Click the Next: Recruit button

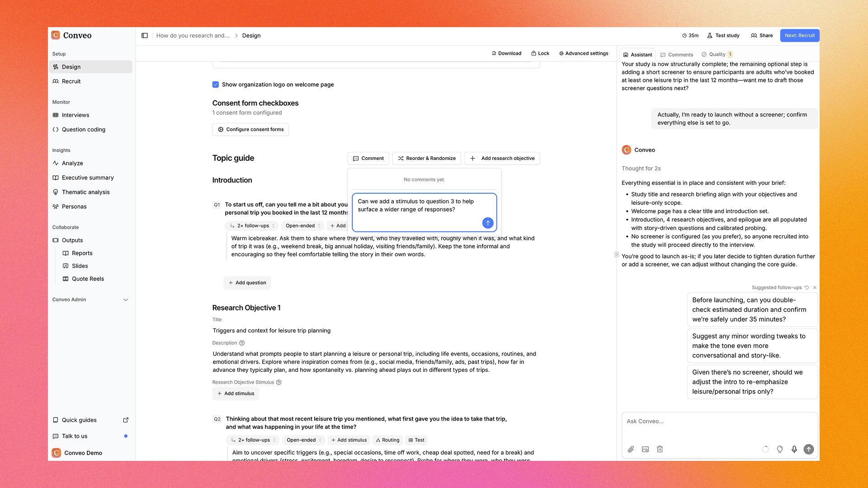(x=799, y=36)
